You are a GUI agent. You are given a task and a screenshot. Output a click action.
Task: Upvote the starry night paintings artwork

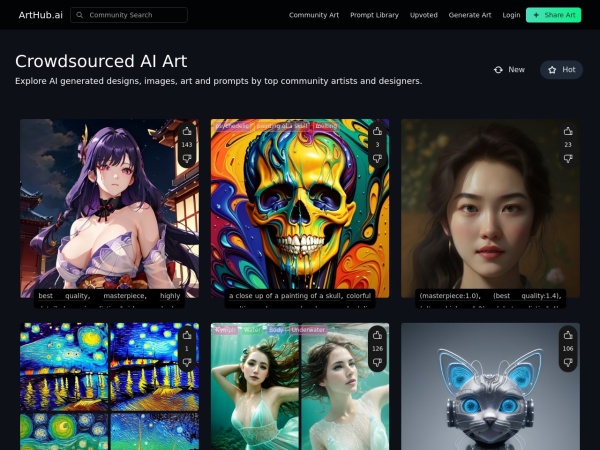tap(187, 335)
